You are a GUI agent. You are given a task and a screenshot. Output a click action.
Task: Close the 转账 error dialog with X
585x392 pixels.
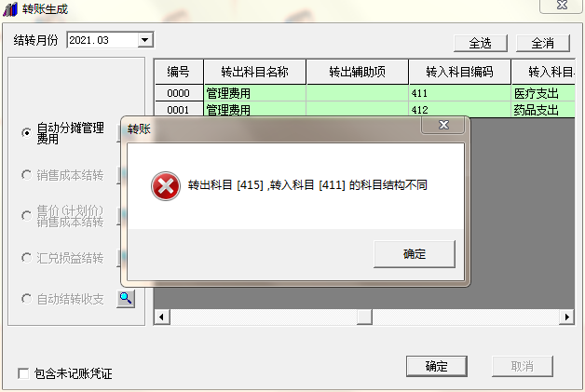(x=443, y=125)
